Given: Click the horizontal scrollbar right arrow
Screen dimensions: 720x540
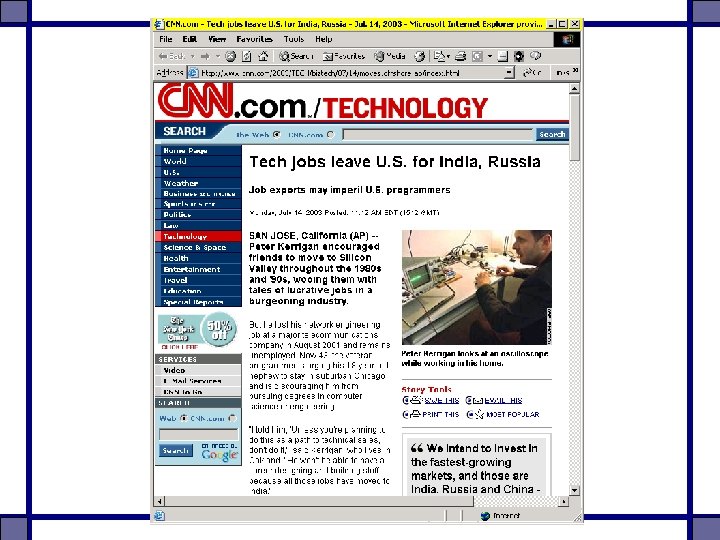Looking at the screenshot, I should (x=564, y=501).
